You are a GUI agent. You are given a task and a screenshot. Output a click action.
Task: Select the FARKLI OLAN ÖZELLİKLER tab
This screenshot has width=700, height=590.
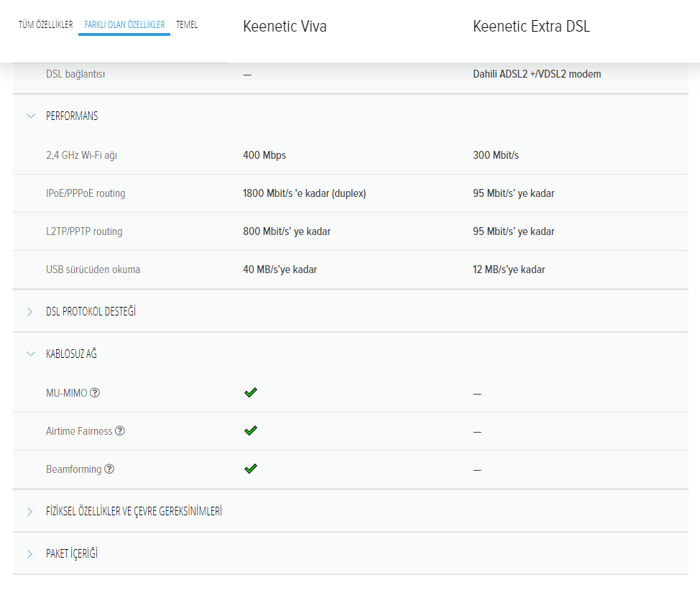point(124,25)
